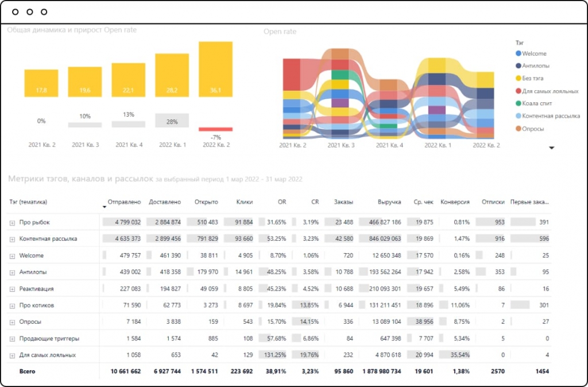Screen dimensions: 588x387
Task: Expand the Продающие триггеры row
Action: click(x=12, y=339)
